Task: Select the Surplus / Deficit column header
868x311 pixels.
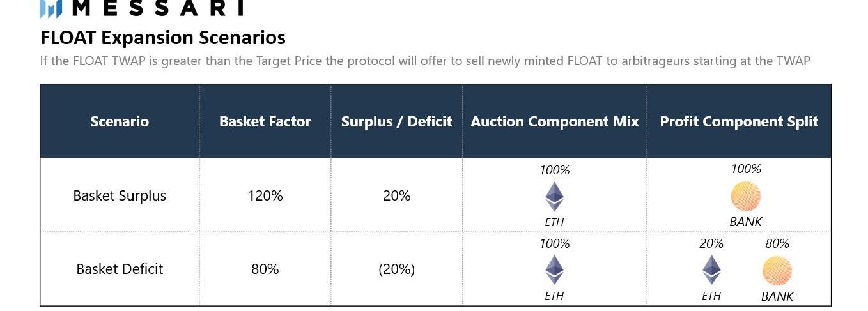Action: (396, 121)
